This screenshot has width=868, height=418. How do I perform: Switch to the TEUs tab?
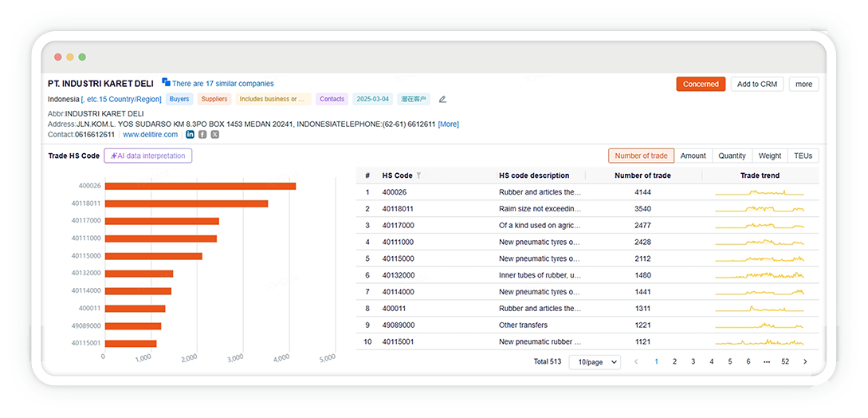pyautogui.click(x=803, y=156)
